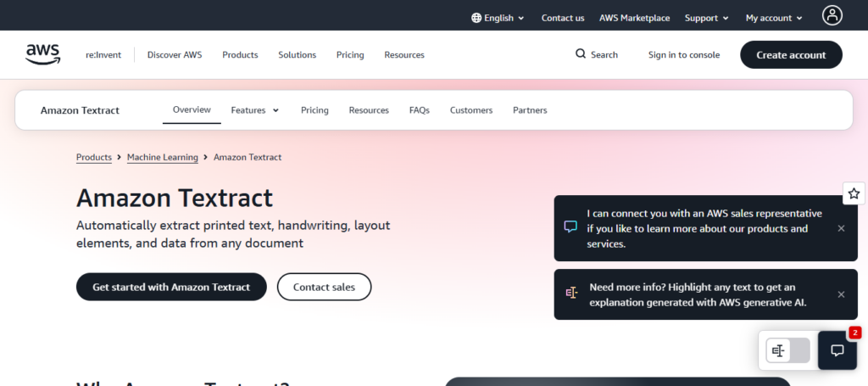Follow the Products breadcrumb link
868x386 pixels.
click(94, 157)
